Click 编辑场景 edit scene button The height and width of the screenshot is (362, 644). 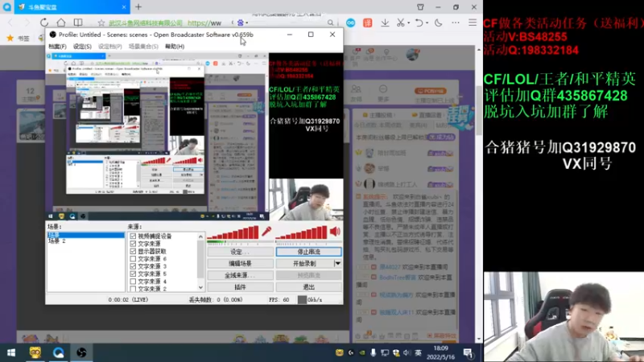click(240, 263)
